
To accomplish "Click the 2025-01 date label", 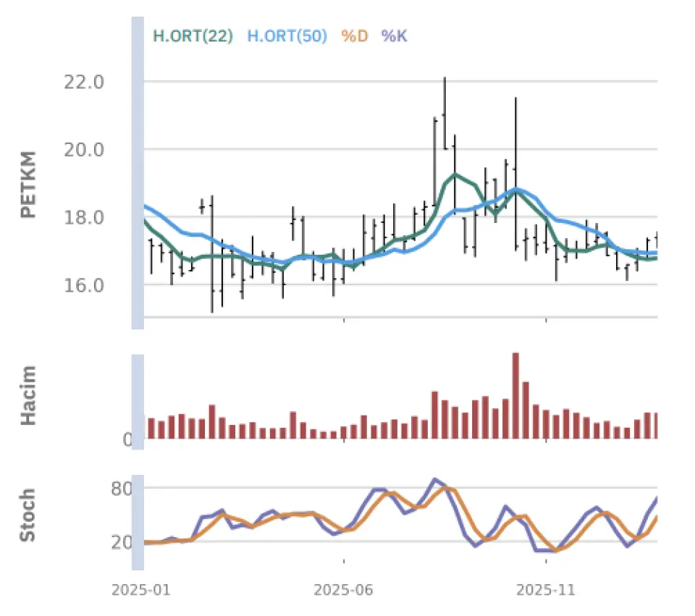I will tap(140, 590).
